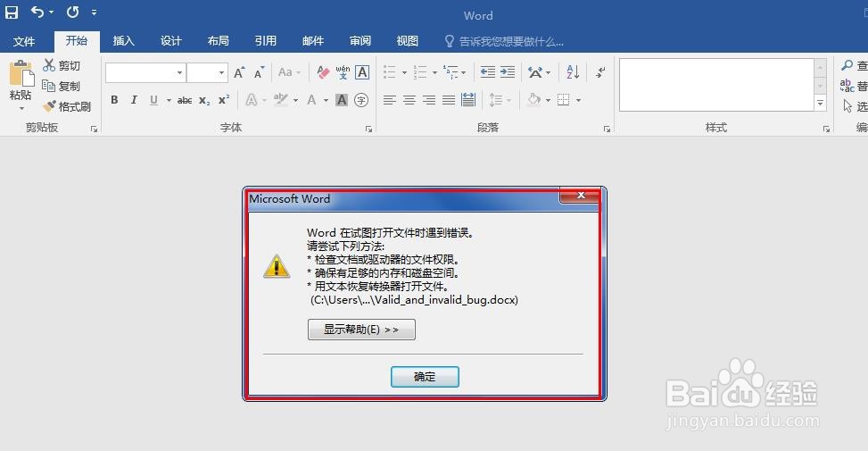
Task: Click the Character Border icon
Action: (x=362, y=72)
